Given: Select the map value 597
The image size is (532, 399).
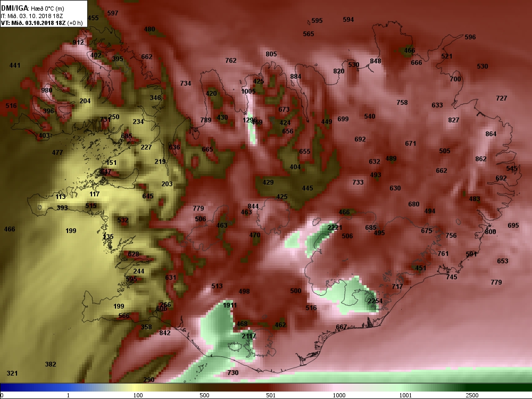Looking at the screenshot, I should [113, 13].
